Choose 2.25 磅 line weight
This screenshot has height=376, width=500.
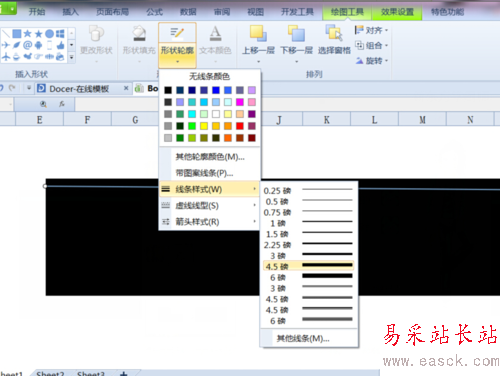308,245
